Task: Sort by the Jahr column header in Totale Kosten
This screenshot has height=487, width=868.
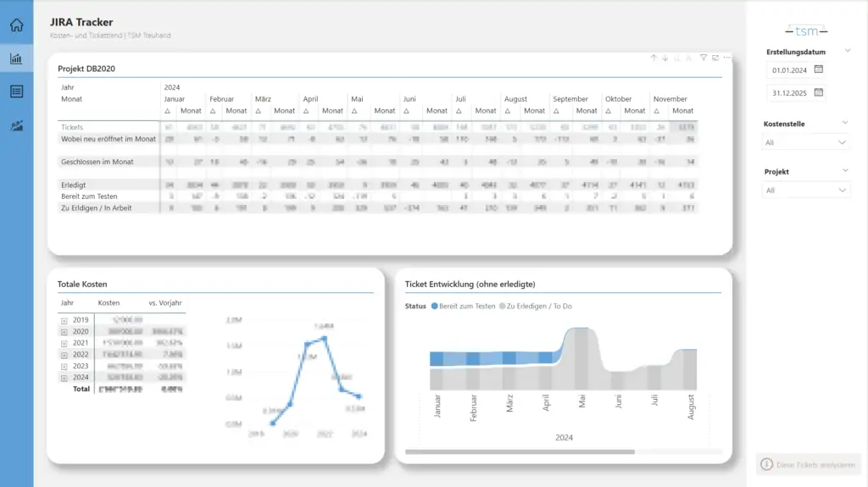Action: click(x=67, y=302)
